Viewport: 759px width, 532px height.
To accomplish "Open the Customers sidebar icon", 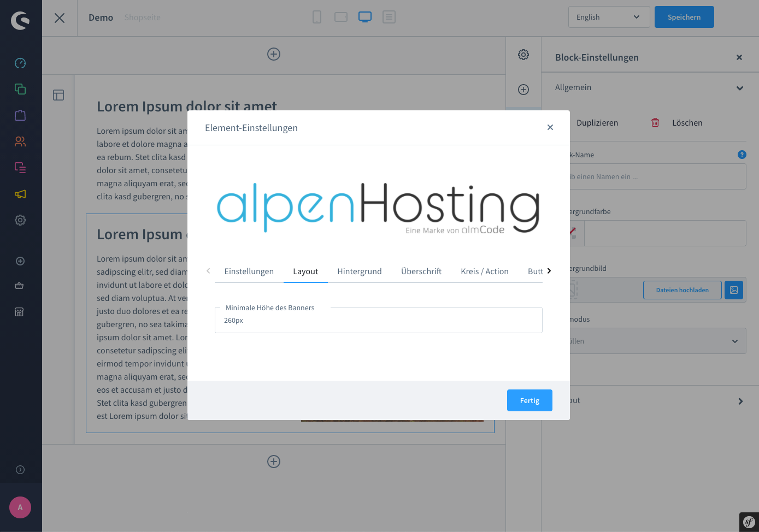I will (20, 141).
